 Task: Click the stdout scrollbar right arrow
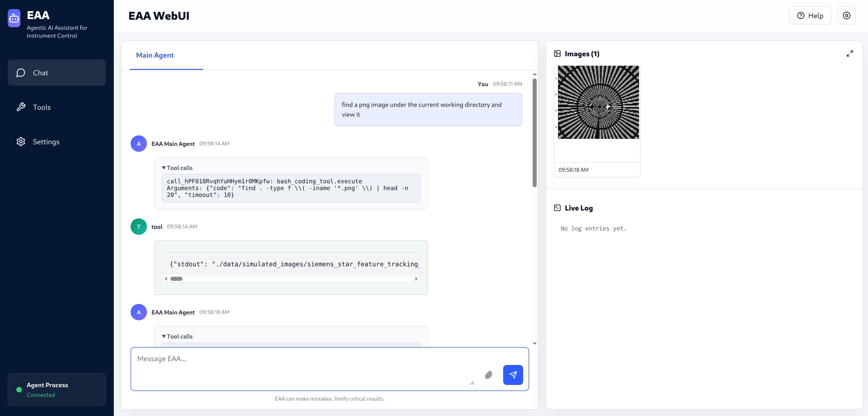(416, 279)
